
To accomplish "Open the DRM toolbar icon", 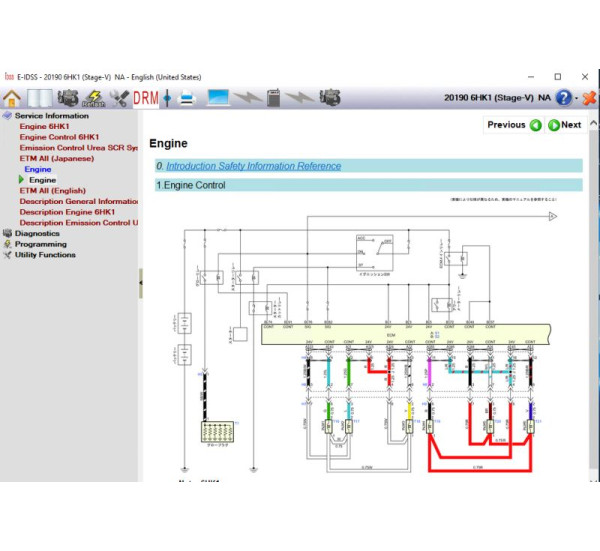I will click(146, 98).
